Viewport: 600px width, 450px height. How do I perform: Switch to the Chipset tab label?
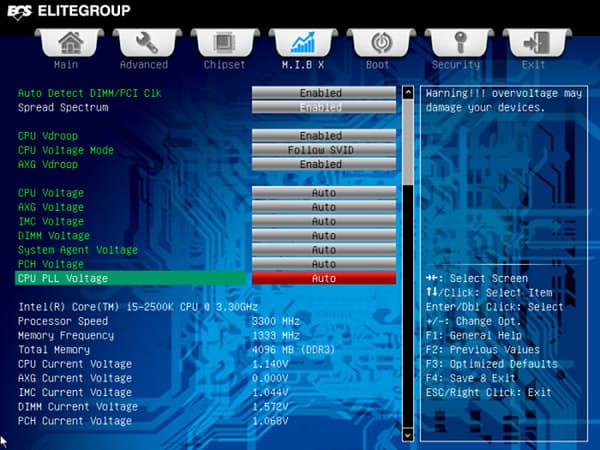coord(224,65)
